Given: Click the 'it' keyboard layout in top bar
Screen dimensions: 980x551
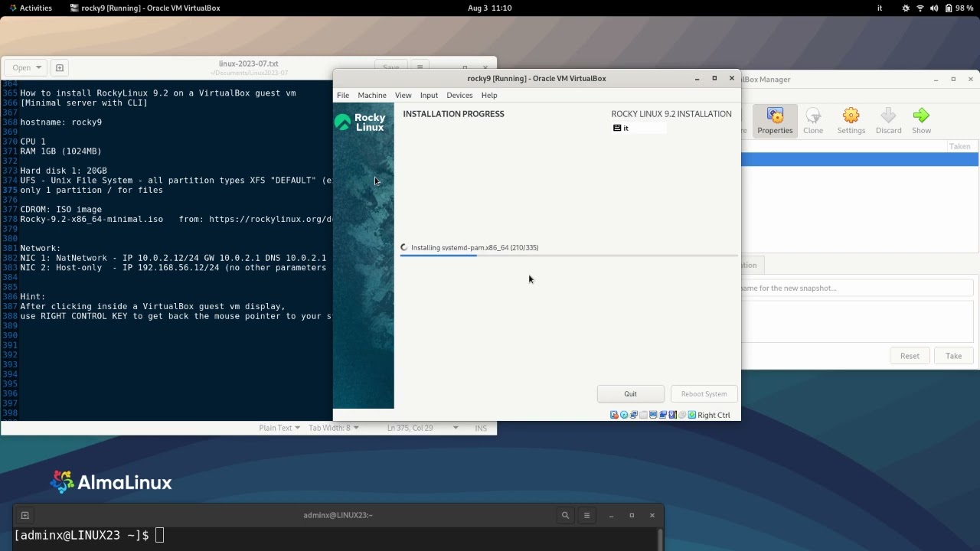Looking at the screenshot, I should pyautogui.click(x=880, y=8).
